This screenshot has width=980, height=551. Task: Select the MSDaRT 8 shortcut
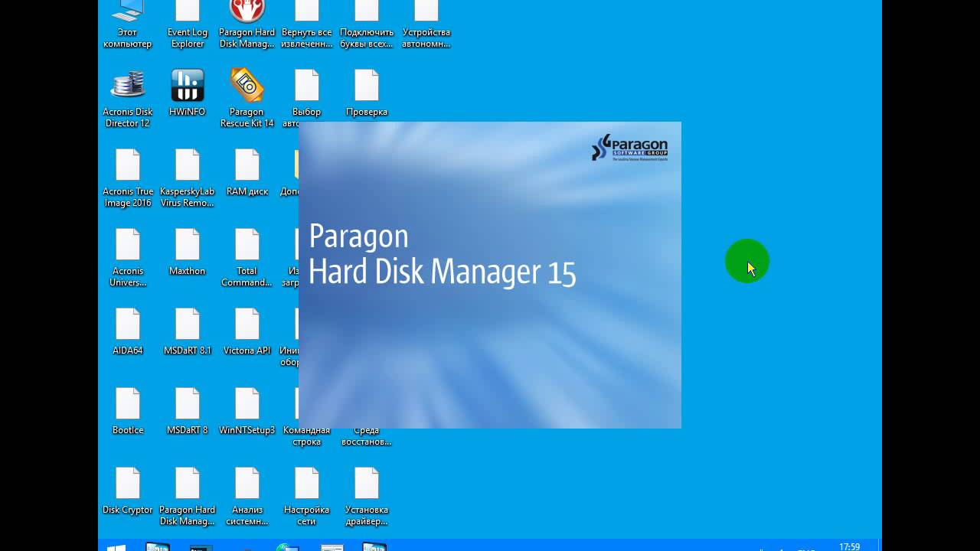[x=188, y=412]
